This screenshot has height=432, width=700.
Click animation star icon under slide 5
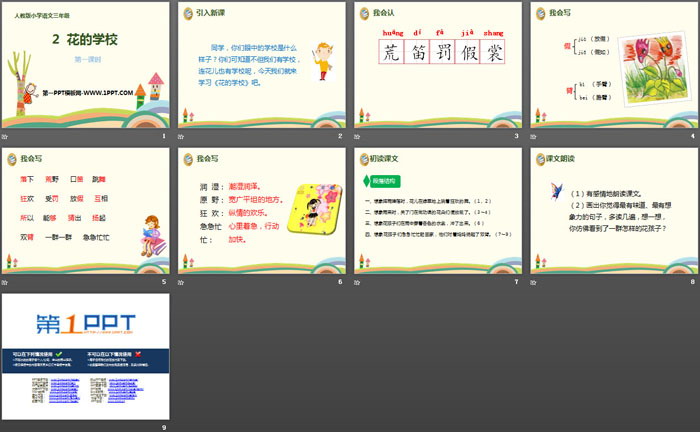[5, 282]
